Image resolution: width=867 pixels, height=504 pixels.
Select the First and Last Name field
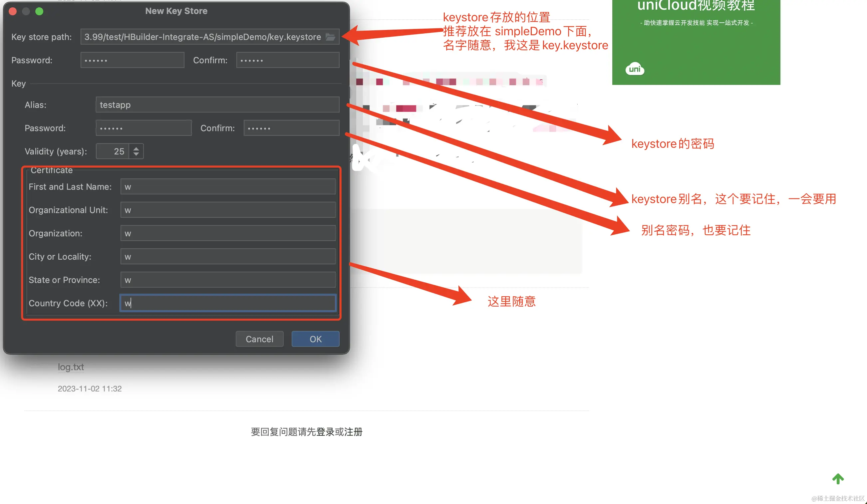228,186
